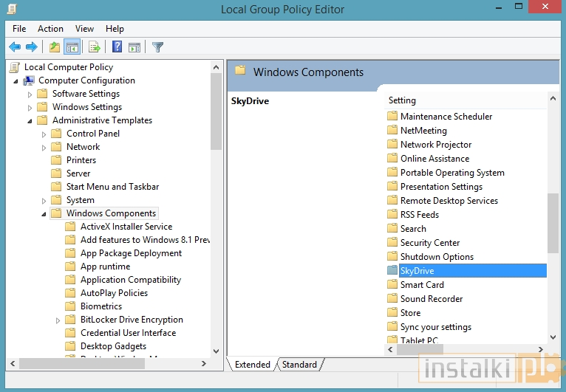
Task: Click the Biometrics folder icon in tree
Action: tap(70, 306)
